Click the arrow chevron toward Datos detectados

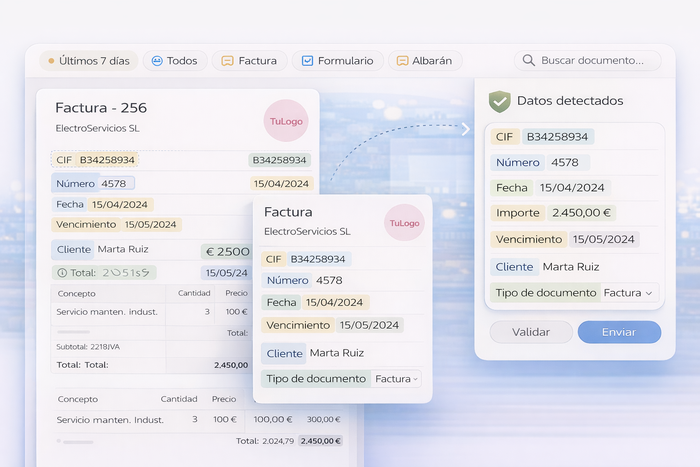466,129
